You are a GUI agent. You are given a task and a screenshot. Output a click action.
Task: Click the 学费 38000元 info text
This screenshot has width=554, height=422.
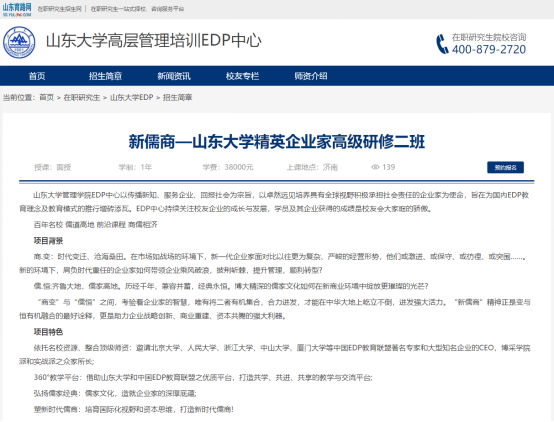point(228,167)
